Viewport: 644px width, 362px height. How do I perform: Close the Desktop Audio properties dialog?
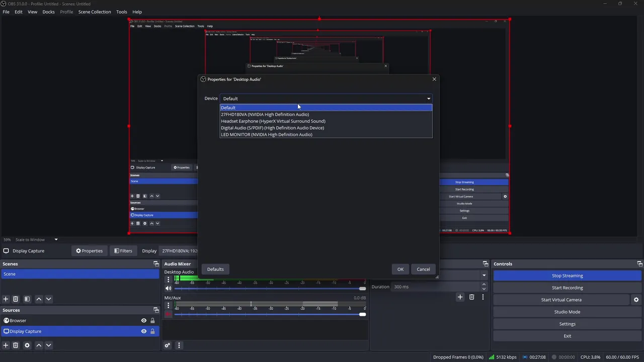point(434,79)
